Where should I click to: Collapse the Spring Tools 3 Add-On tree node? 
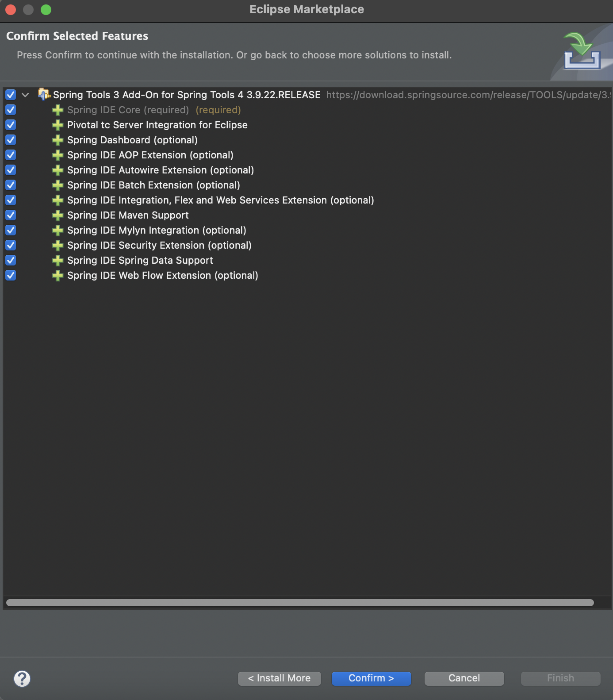coord(25,95)
